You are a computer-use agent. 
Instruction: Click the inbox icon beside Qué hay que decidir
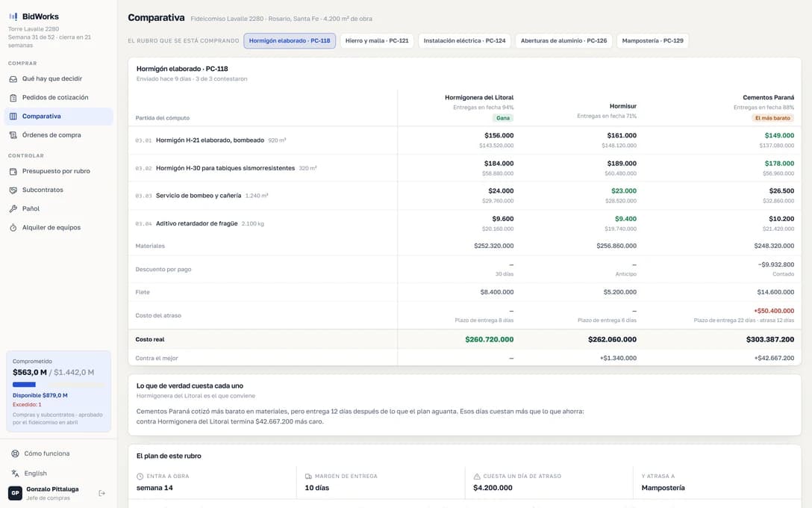(x=13, y=78)
